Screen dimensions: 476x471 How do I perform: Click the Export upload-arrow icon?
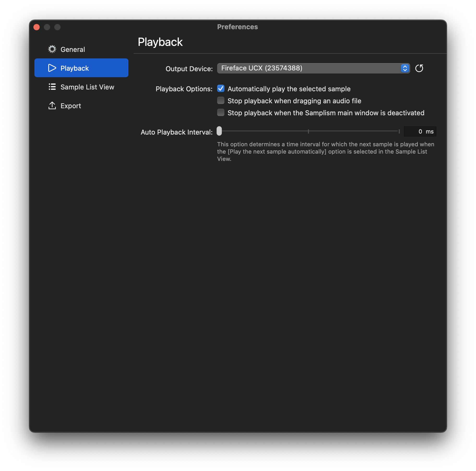(x=52, y=106)
